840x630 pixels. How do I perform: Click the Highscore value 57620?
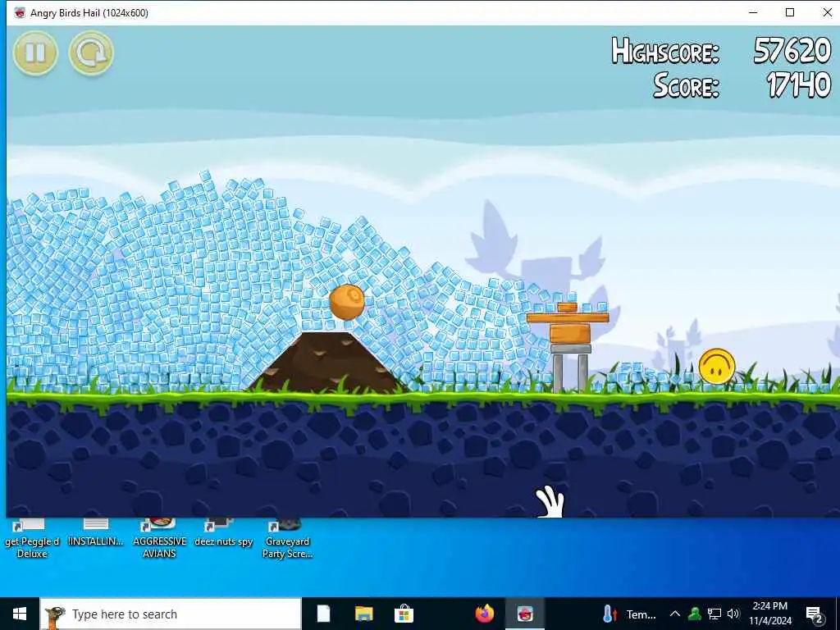coord(792,51)
